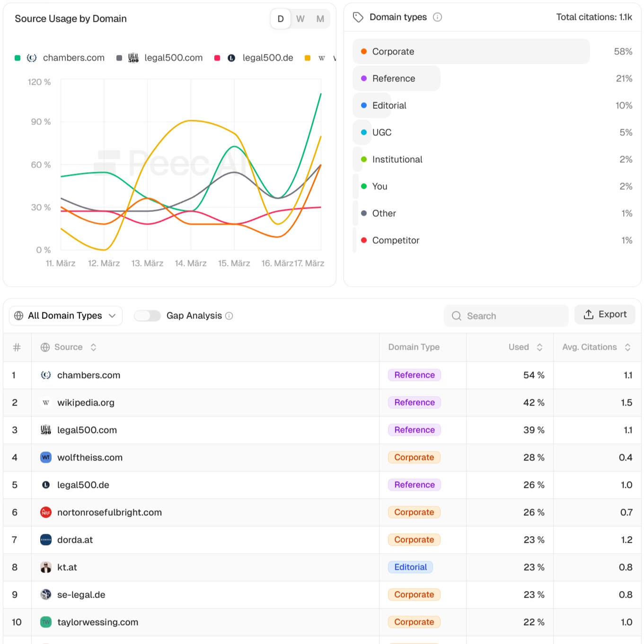Click the chambers.com favicon in the table
This screenshot has width=644, height=644.
[x=45, y=375]
